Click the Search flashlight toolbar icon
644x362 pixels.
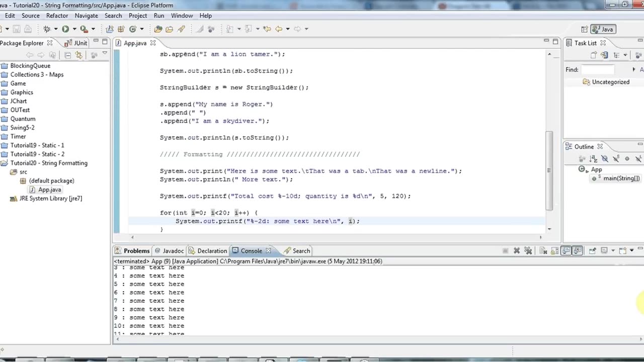(181, 29)
